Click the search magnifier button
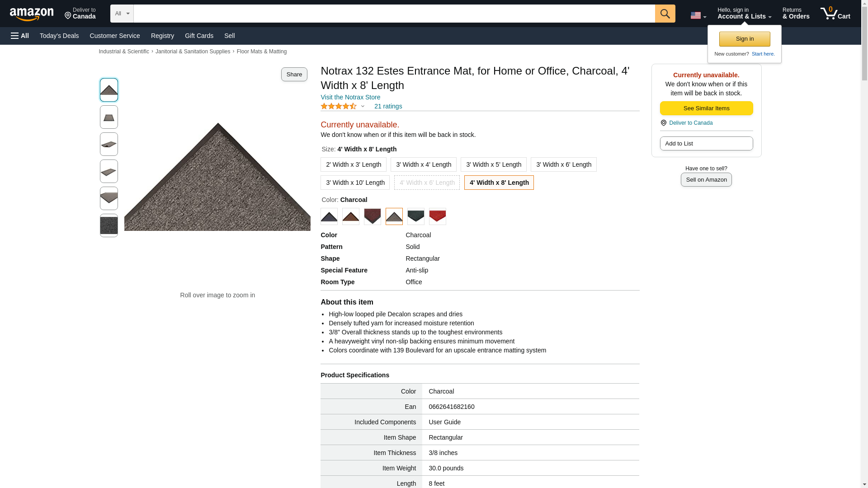The image size is (868, 488). pos(665,14)
